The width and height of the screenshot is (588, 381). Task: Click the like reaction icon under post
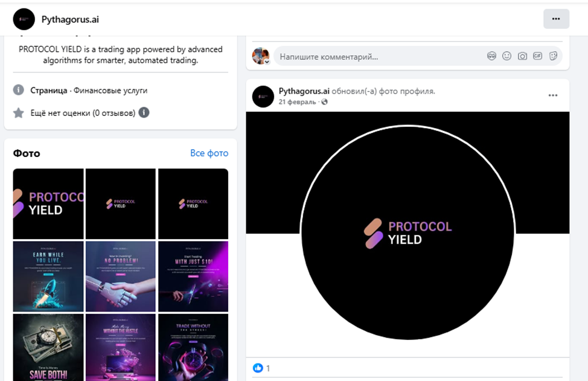click(258, 368)
